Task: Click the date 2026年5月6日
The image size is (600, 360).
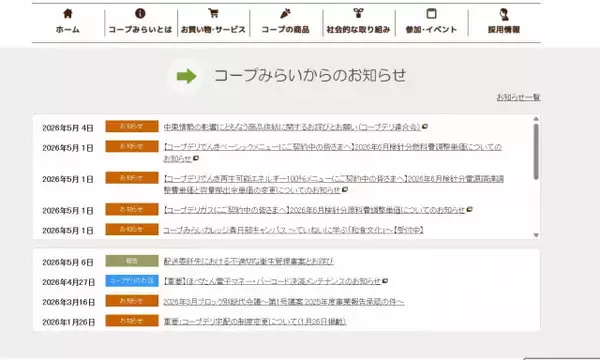Action: point(68,262)
